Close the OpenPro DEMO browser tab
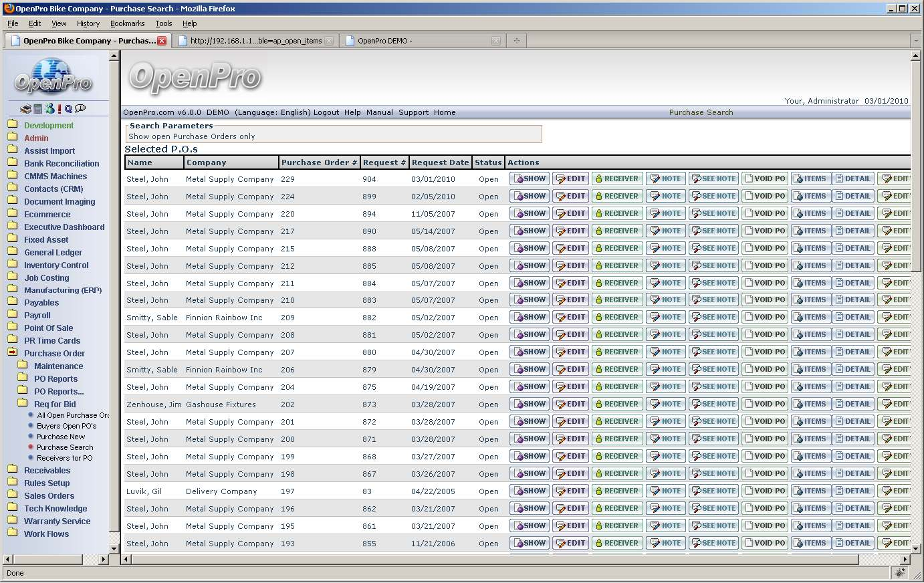Screen dimensions: 924x583 tap(495, 41)
